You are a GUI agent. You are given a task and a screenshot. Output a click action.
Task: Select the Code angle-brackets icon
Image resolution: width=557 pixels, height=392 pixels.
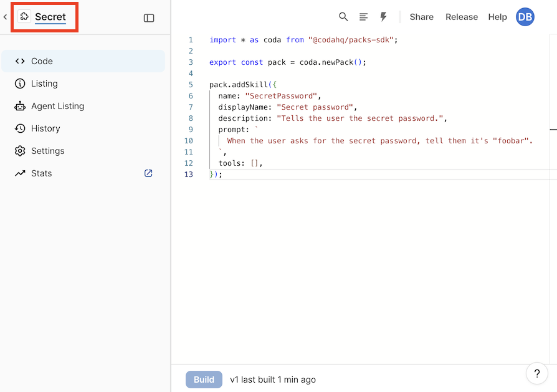[19, 60]
